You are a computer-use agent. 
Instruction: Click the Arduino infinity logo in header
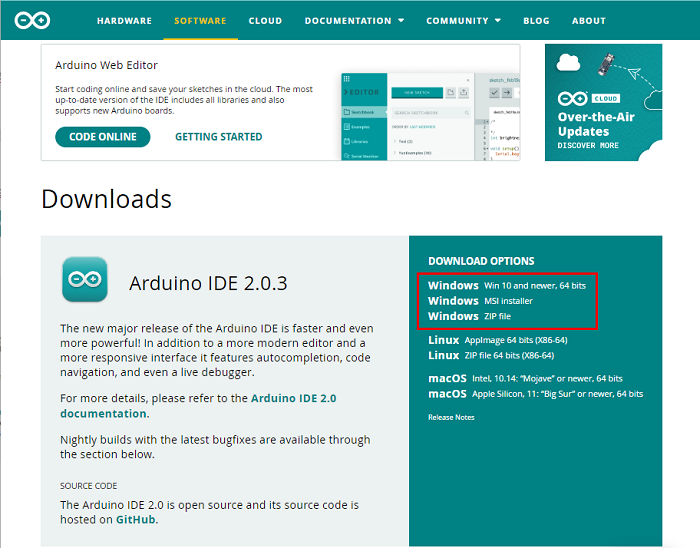coord(32,20)
